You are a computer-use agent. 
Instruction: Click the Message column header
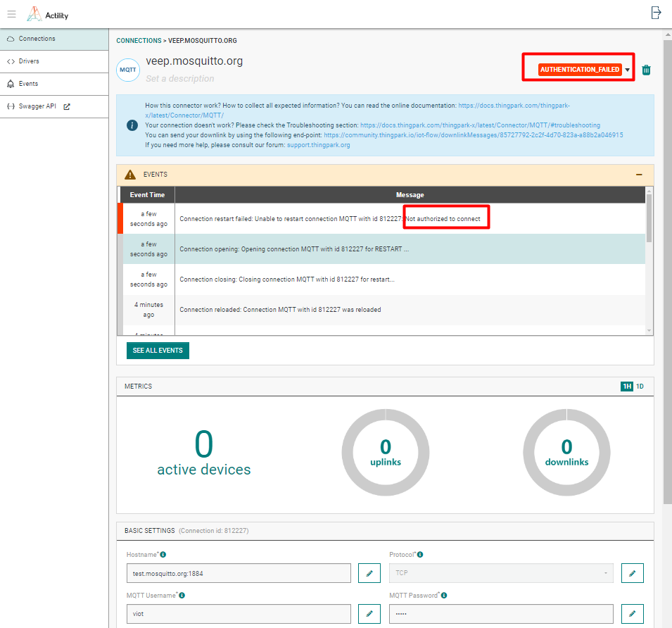(x=410, y=194)
